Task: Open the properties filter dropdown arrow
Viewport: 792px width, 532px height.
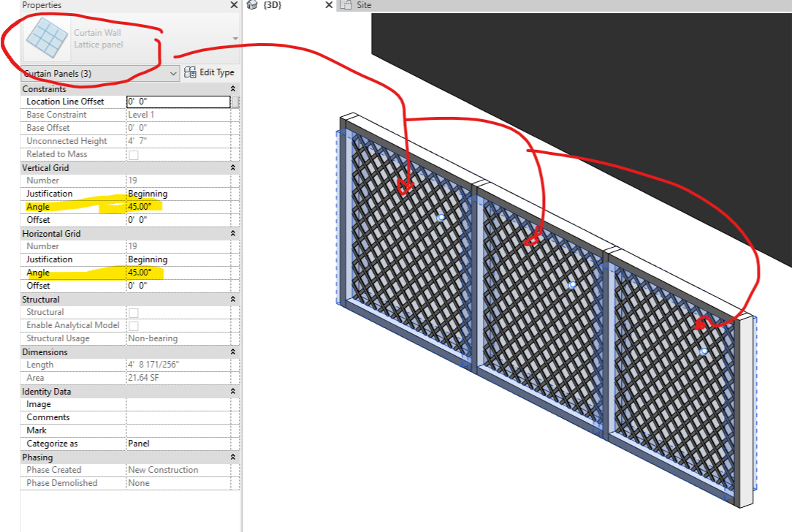Action: coord(235,39)
